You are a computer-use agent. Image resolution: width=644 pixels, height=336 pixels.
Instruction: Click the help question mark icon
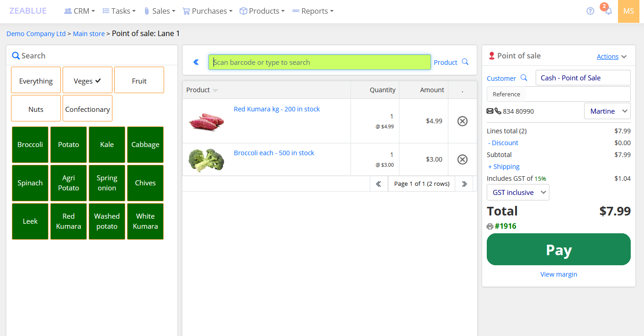(590, 11)
